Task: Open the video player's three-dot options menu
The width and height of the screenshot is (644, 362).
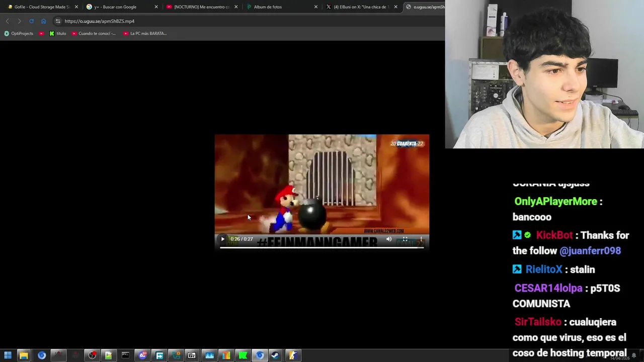Action: [421, 239]
